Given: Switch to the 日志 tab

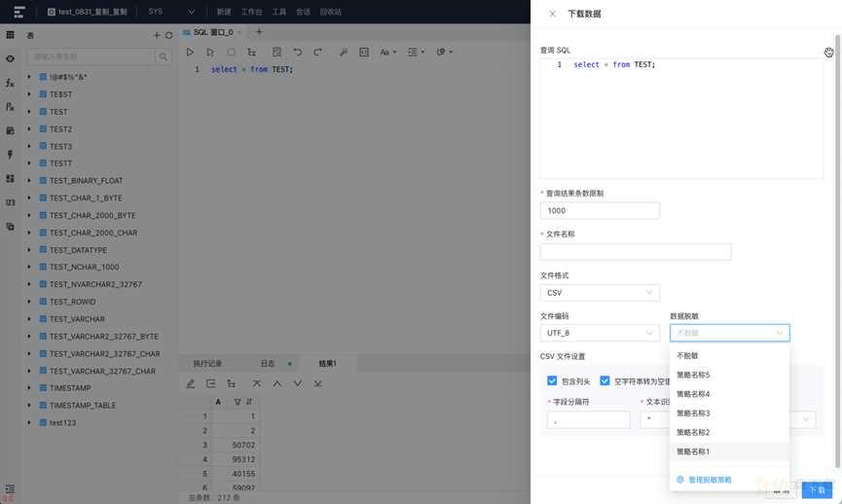Looking at the screenshot, I should (x=268, y=363).
